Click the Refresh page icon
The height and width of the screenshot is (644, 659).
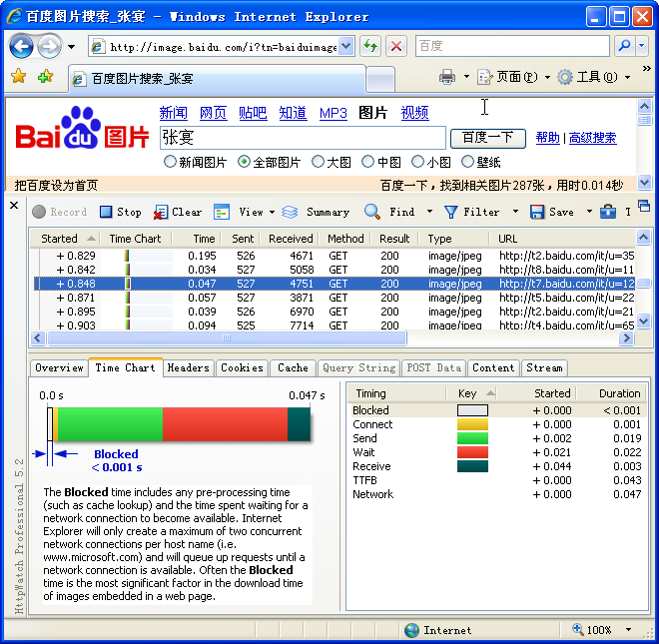370,45
